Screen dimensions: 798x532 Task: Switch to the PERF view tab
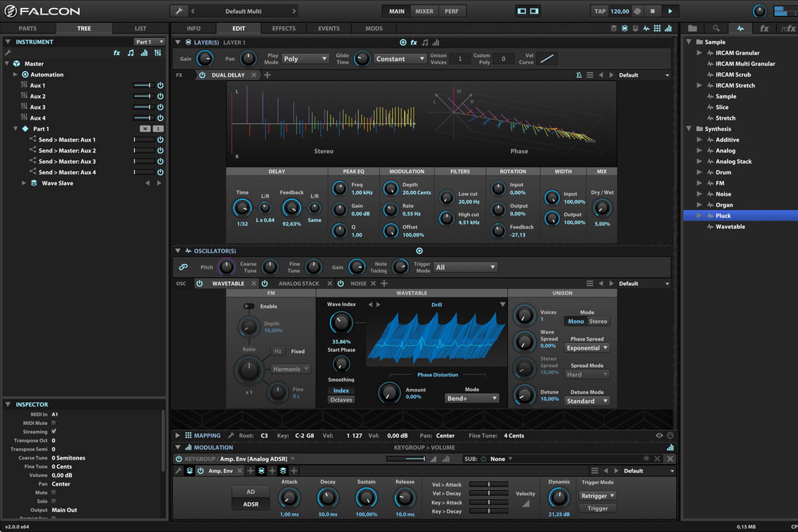tap(452, 11)
